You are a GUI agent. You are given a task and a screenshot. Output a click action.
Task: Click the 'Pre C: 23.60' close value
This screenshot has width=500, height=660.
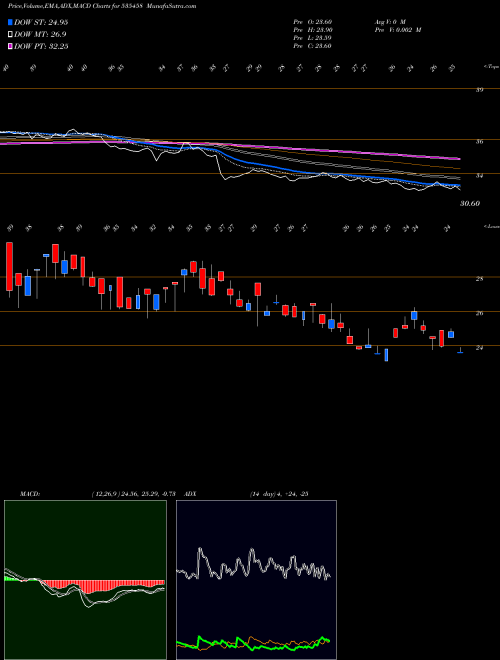point(312,46)
